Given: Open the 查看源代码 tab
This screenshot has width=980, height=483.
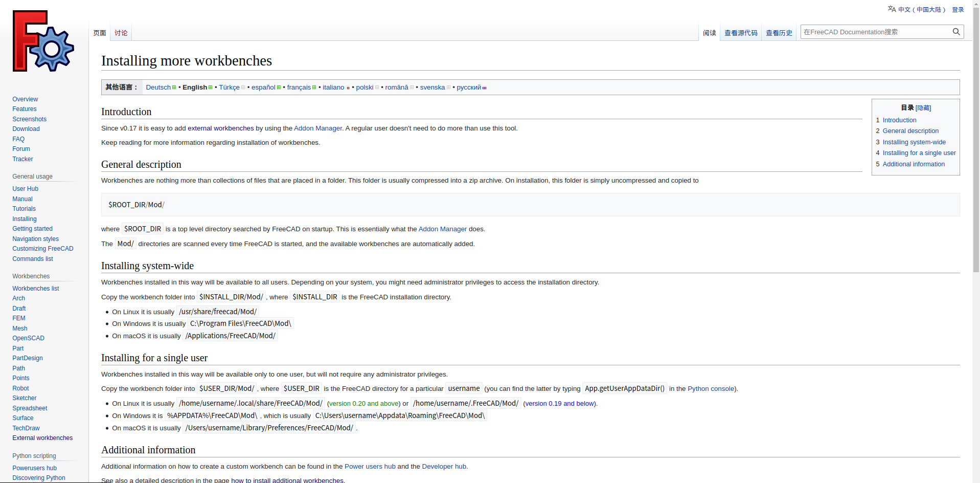Looking at the screenshot, I should pos(741,33).
